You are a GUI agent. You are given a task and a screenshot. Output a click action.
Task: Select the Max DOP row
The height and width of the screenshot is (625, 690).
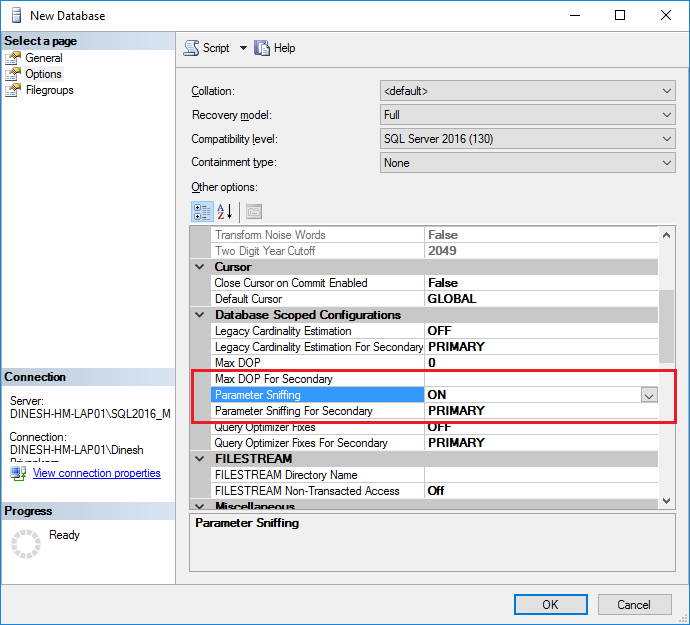434,363
